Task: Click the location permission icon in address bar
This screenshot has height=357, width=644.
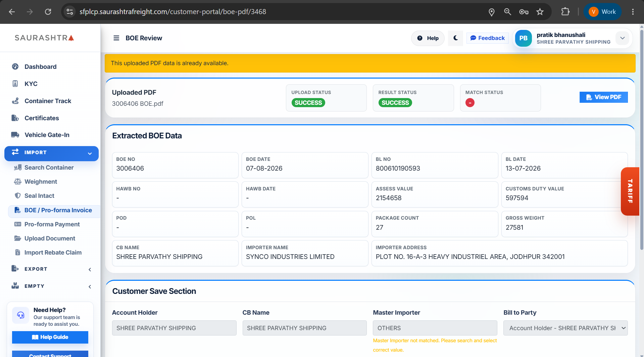Action: (491, 12)
